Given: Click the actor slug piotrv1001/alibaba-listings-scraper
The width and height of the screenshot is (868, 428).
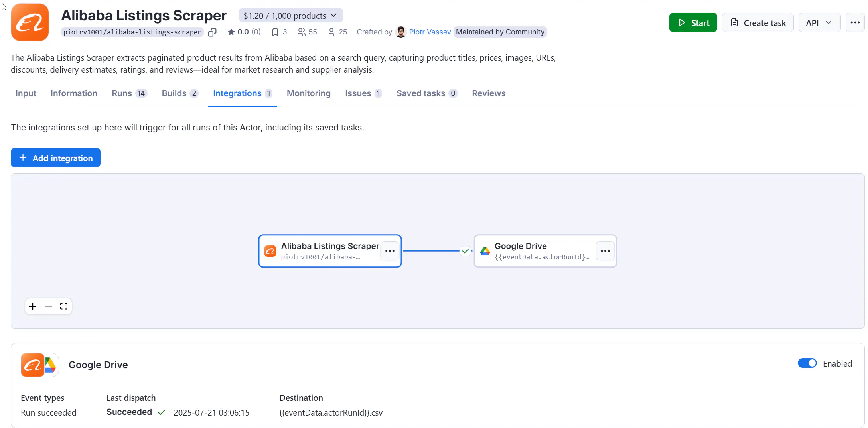Looking at the screenshot, I should point(132,32).
